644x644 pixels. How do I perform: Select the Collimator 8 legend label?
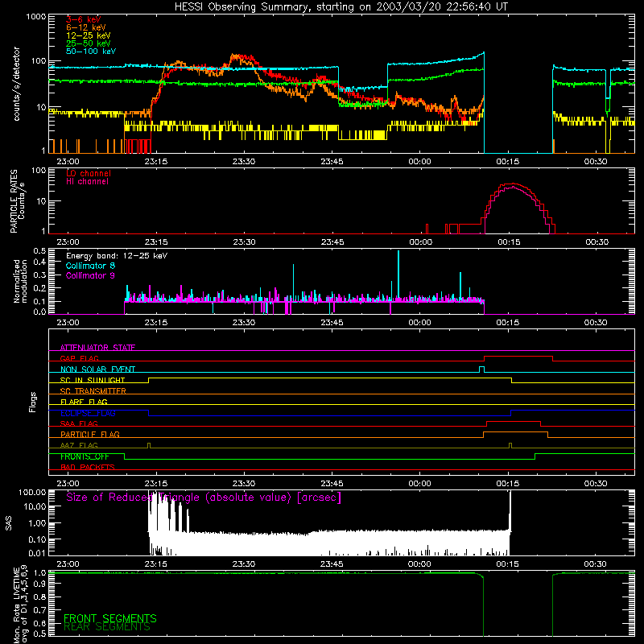(x=90, y=266)
